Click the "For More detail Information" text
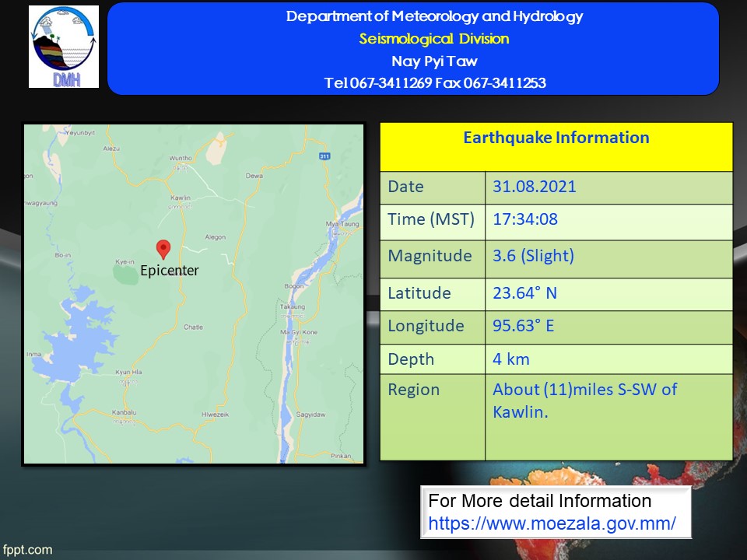Screen dimensions: 747x560 coord(540,501)
